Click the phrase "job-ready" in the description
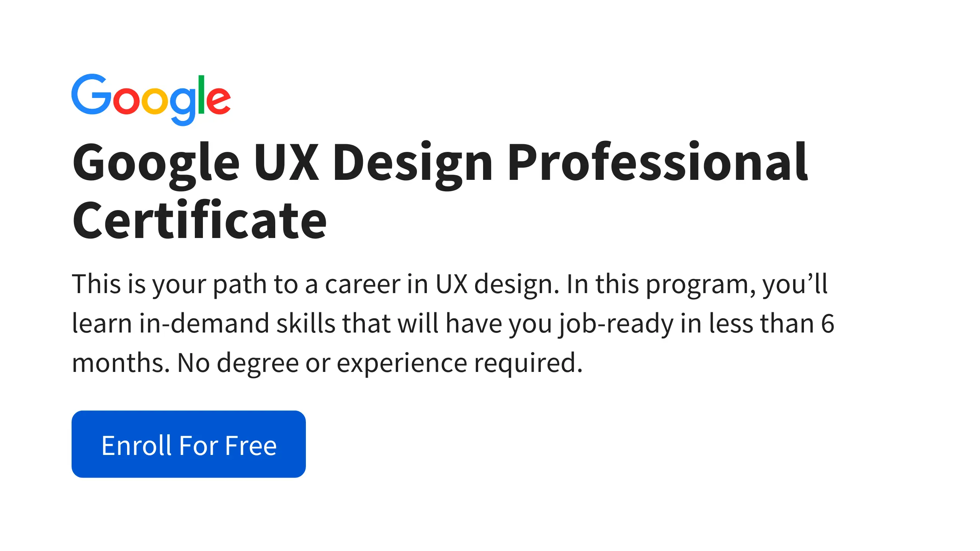This screenshot has height=551, width=980. pyautogui.click(x=616, y=324)
